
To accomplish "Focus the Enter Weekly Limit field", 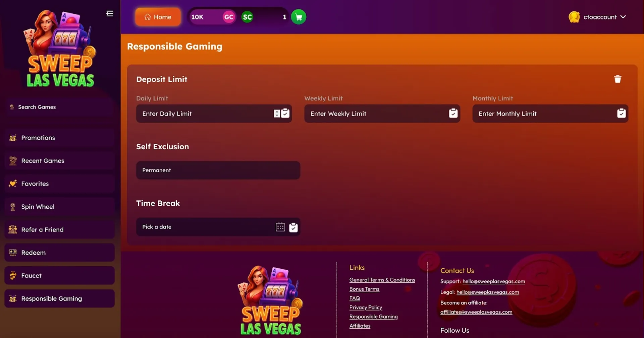I will click(382, 114).
